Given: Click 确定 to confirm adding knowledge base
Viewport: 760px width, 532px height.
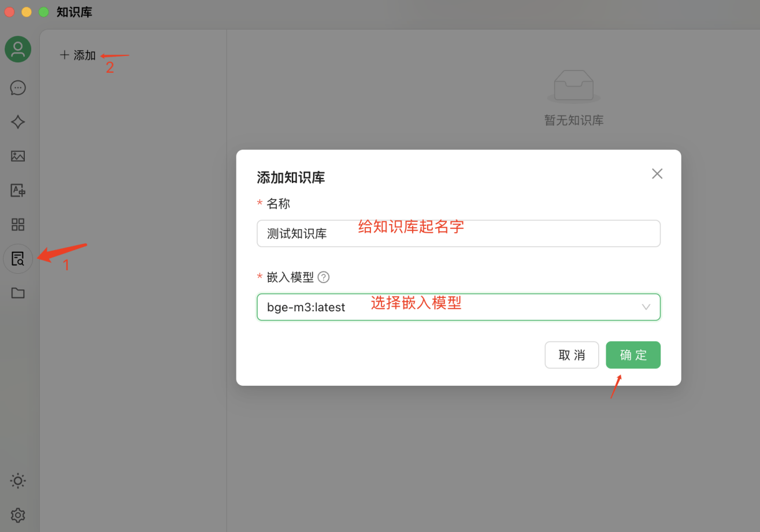Looking at the screenshot, I should click(633, 355).
